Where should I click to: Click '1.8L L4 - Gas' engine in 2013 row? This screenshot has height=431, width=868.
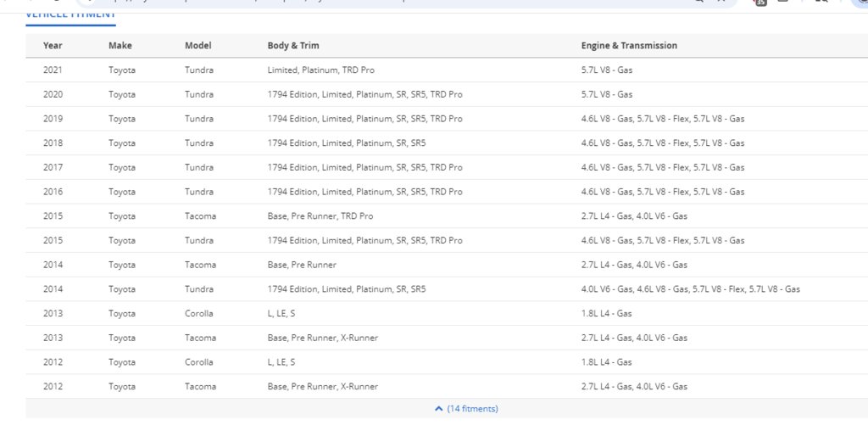click(x=606, y=314)
